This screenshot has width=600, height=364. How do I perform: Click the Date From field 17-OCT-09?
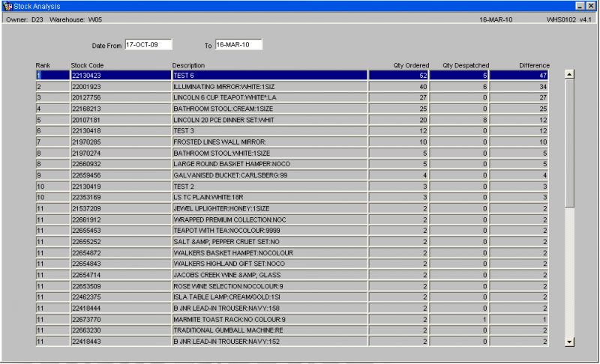click(x=148, y=45)
